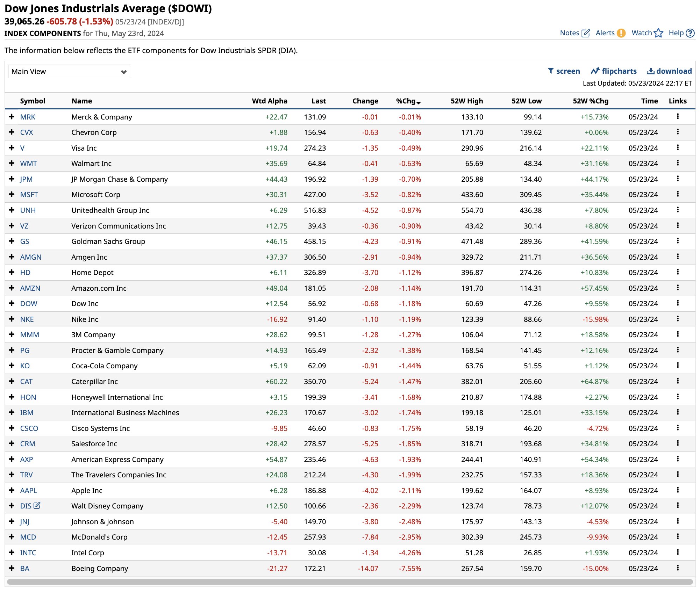The image size is (700, 592).
Task: Open links menu for Verizon Communications row
Action: [x=678, y=225]
